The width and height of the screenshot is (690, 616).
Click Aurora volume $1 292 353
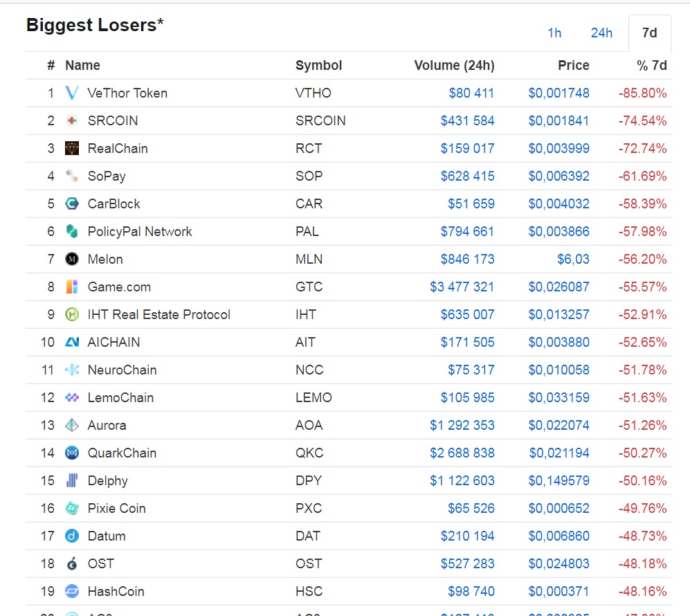[462, 425]
